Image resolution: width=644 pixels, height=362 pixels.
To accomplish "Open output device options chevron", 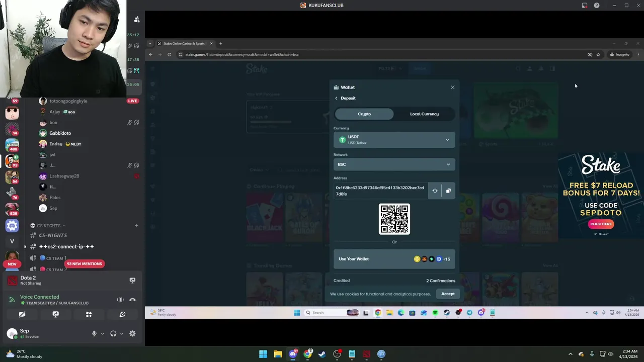I will click(x=122, y=334).
